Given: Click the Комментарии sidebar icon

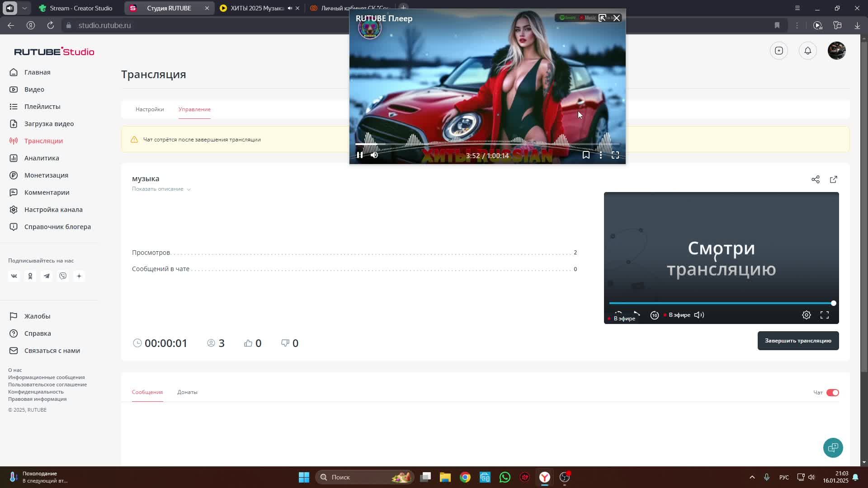Looking at the screenshot, I should (14, 192).
